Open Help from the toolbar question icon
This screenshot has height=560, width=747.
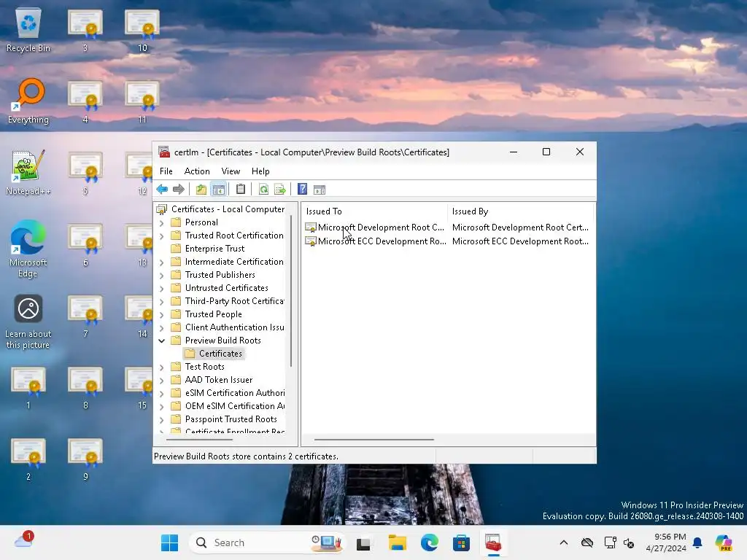click(302, 190)
